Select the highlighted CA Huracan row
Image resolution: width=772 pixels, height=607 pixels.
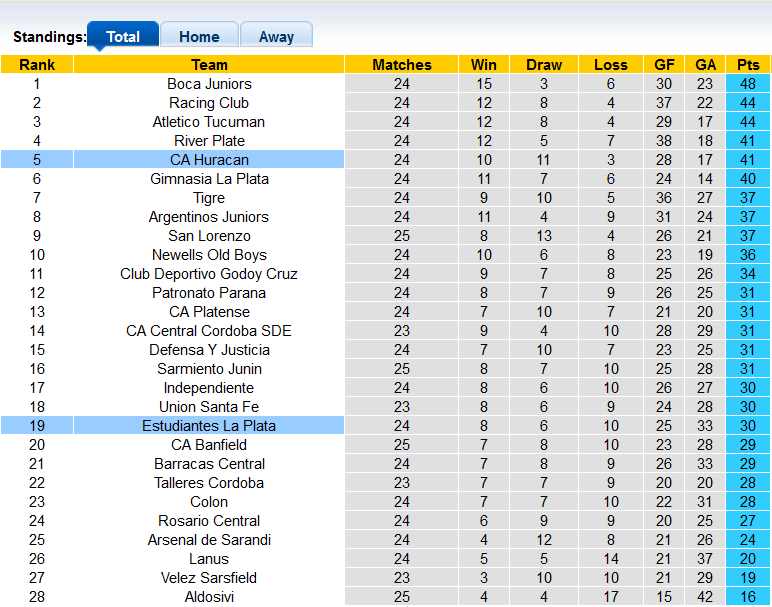click(x=209, y=160)
